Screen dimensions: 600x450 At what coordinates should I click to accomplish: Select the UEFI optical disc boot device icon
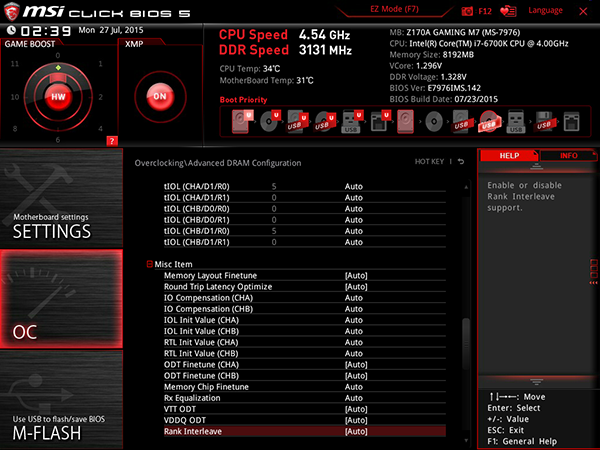point(269,122)
